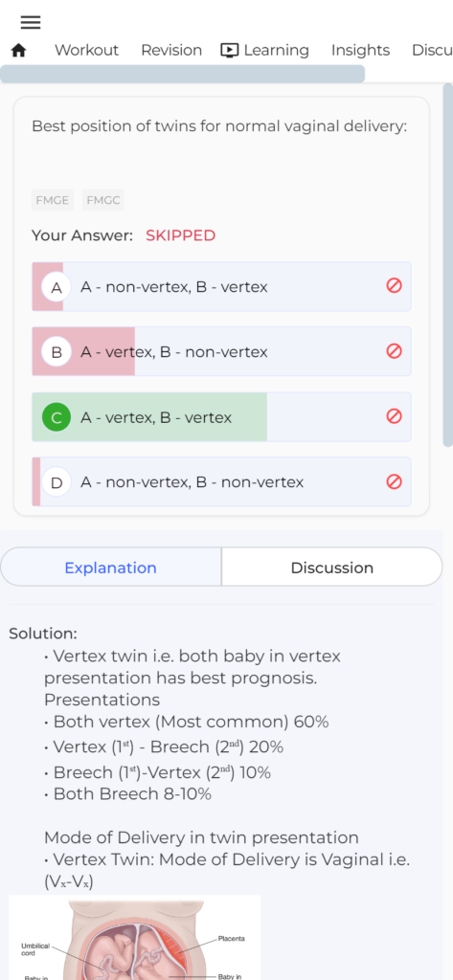Select the Explanation tab
Screen dimensions: 453x980
111,568
